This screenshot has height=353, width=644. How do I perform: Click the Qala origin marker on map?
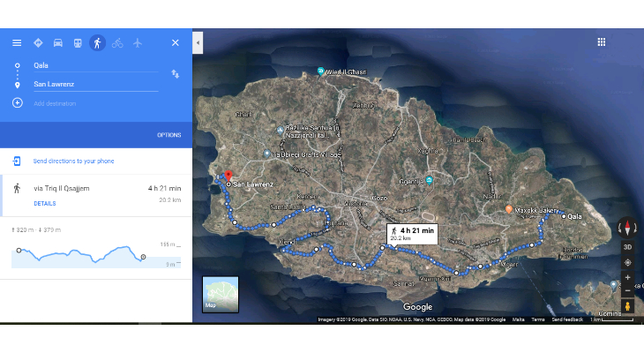coord(564,216)
